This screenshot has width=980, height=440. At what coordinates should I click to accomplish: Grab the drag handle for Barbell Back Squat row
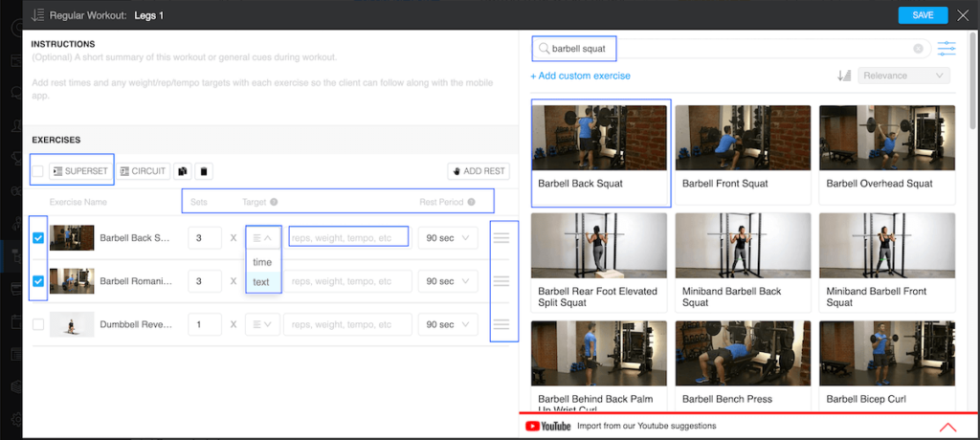coord(501,238)
